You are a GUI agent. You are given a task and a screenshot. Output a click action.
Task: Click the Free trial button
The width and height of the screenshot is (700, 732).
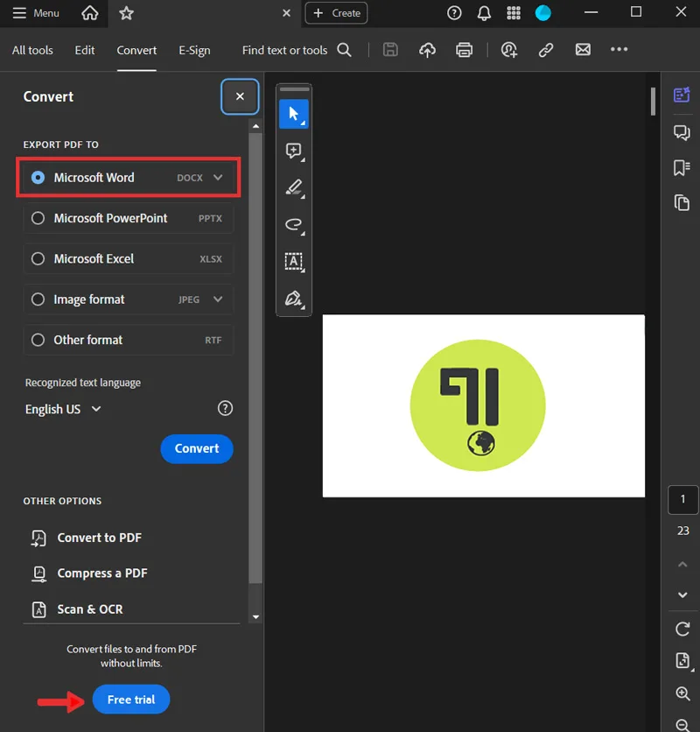coord(131,699)
